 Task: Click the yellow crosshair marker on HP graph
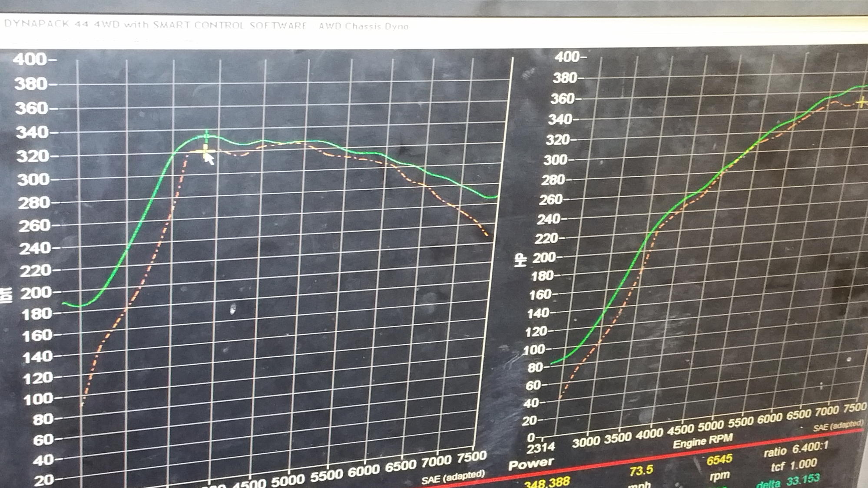(x=862, y=102)
